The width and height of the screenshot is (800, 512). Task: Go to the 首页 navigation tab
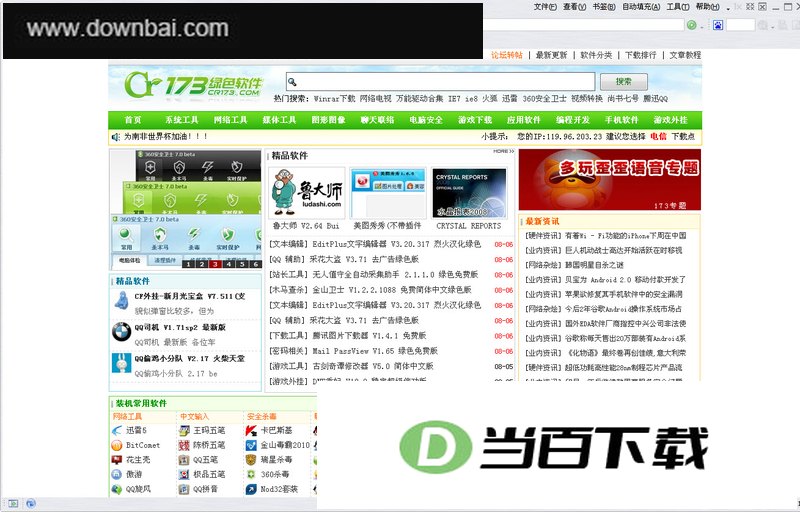[x=133, y=120]
